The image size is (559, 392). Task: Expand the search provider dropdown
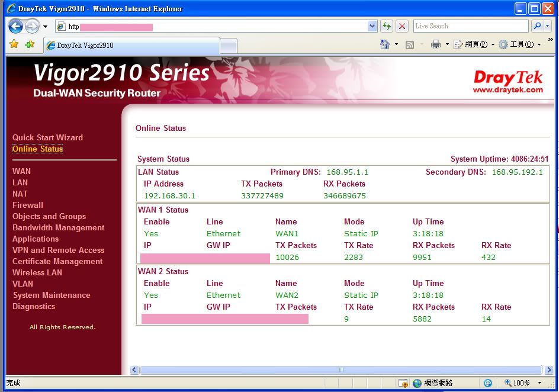click(548, 26)
